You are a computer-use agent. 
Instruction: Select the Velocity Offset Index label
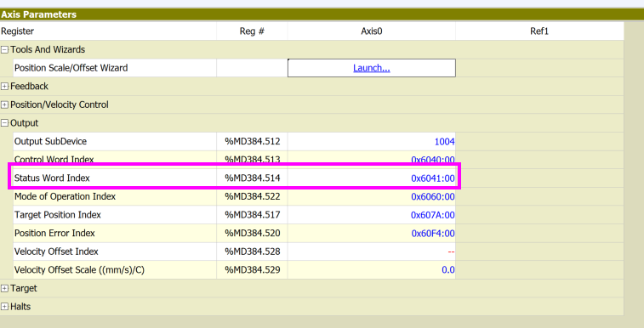coord(56,252)
